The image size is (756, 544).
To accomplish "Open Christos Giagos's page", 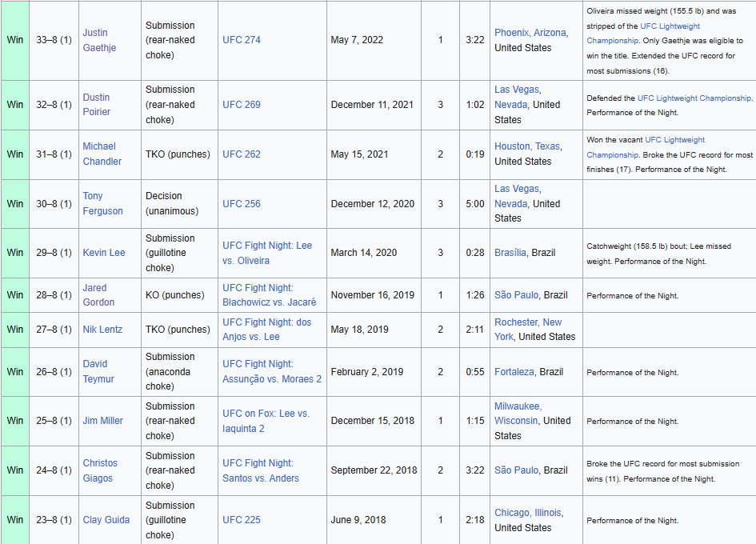I will (x=100, y=470).
